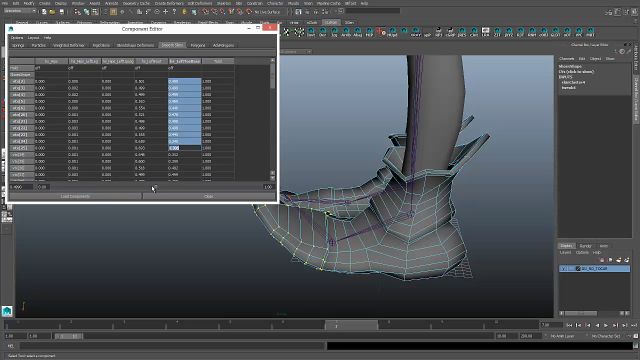Click the question mark icon in status line

pos(174,12)
